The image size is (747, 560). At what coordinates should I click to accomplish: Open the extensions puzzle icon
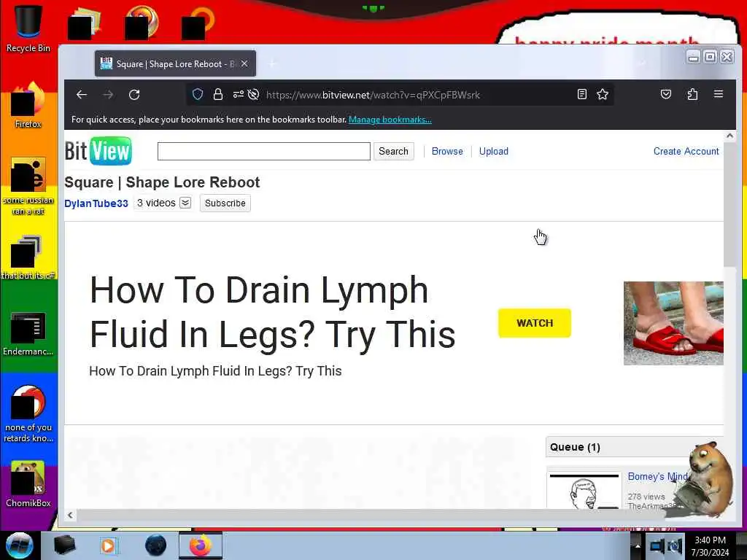point(692,94)
